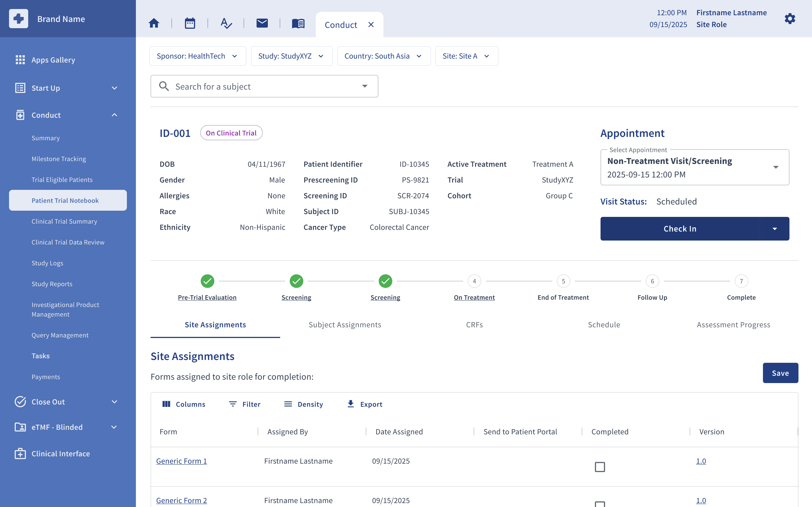Open the book/notebook icon in top bar

298,23
